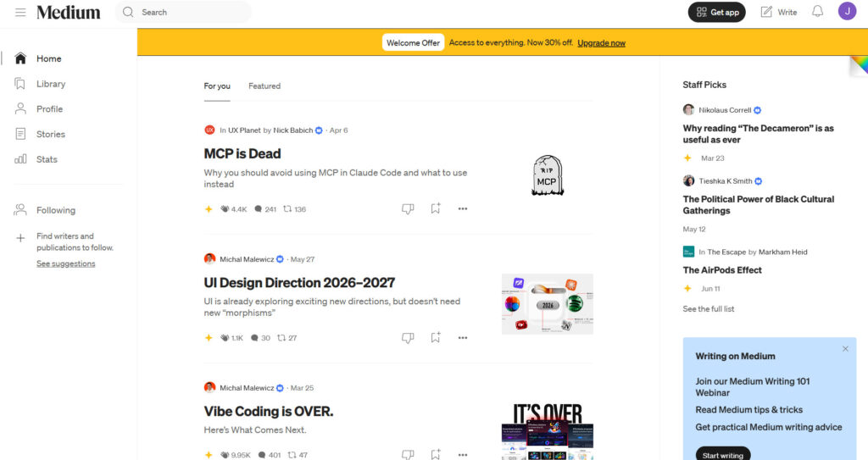Click Get practical Medium writing advice
This screenshot has height=460, width=868.
click(x=768, y=427)
